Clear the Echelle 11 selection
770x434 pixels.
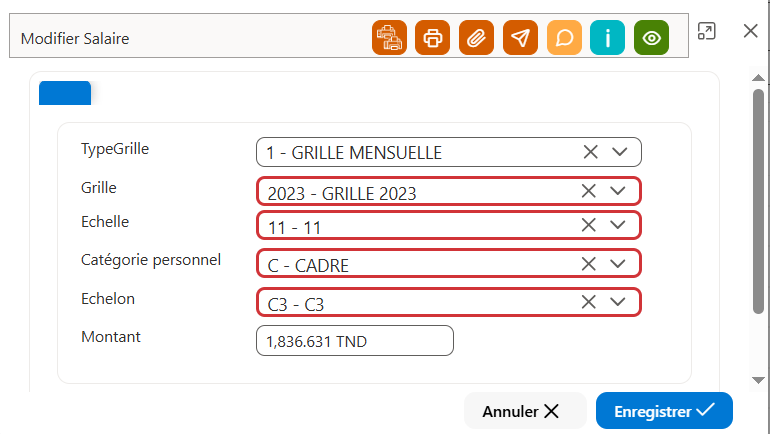tap(589, 225)
